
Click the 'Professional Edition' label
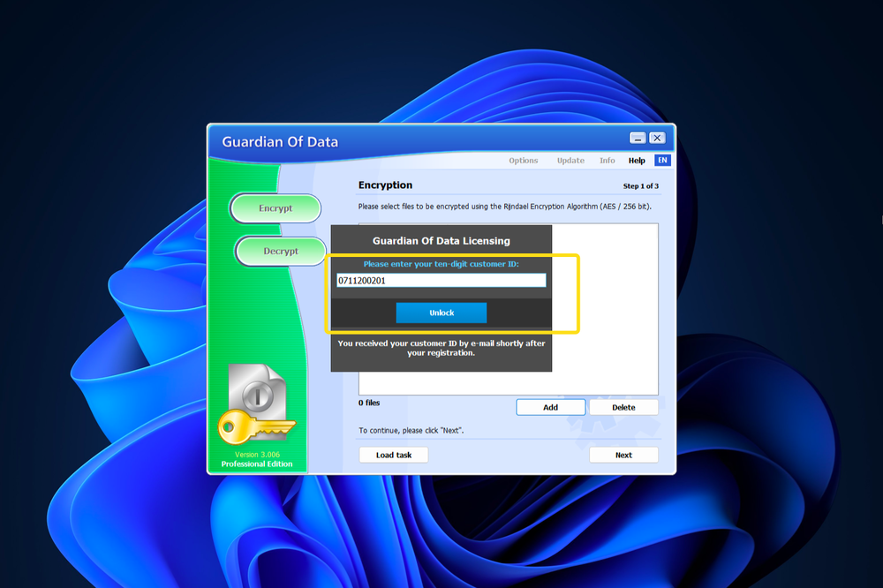[x=257, y=464]
